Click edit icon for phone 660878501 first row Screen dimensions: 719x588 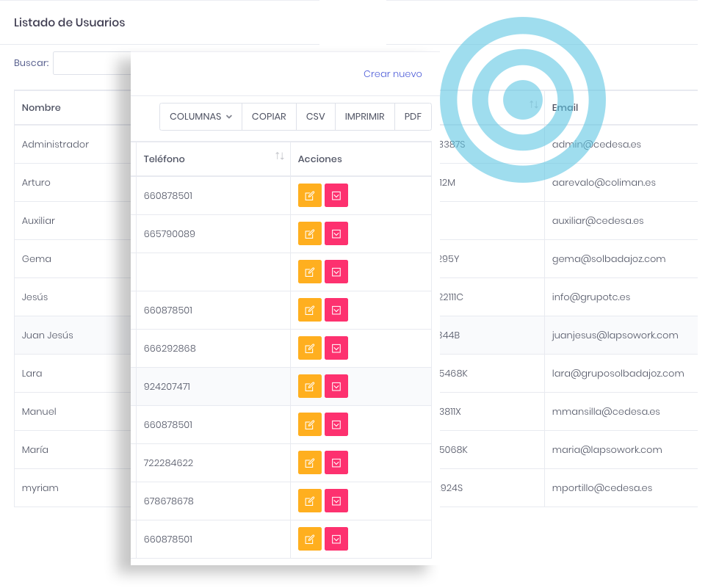click(x=309, y=196)
